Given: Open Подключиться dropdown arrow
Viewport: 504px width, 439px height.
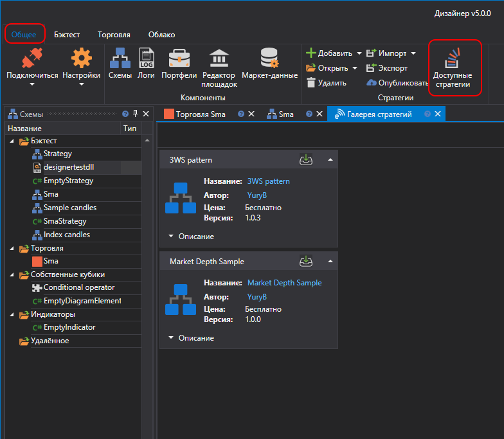Looking at the screenshot, I should (32, 84).
